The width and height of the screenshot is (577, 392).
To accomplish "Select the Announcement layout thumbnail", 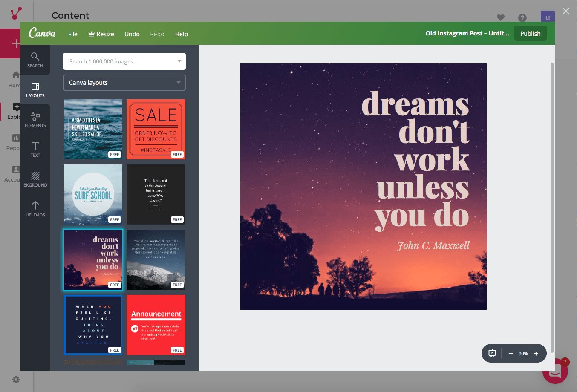I will click(x=156, y=325).
